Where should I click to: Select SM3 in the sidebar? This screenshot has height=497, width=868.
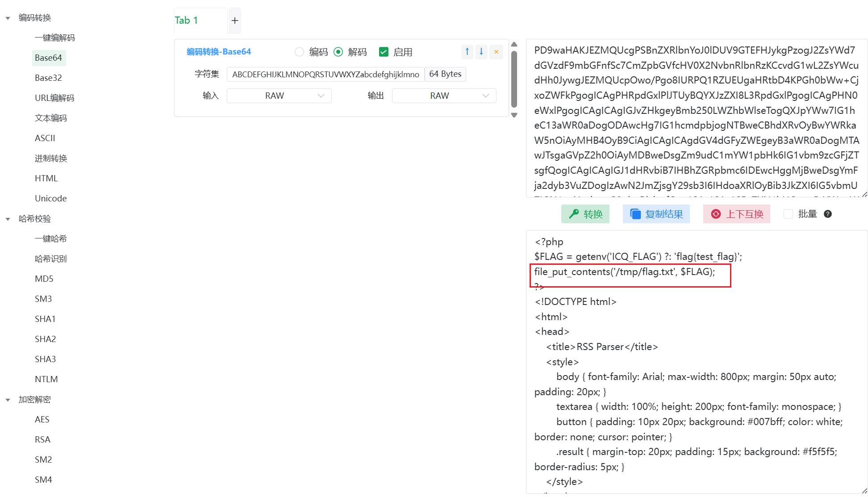43,299
